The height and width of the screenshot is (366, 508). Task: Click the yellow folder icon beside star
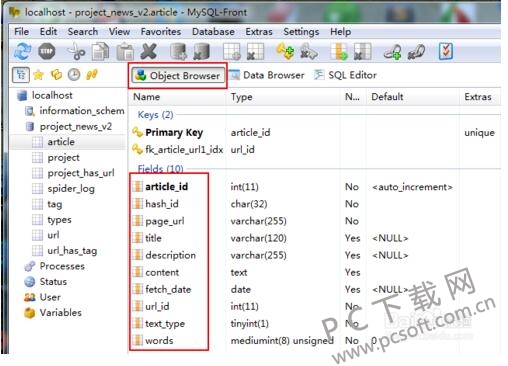coord(56,75)
